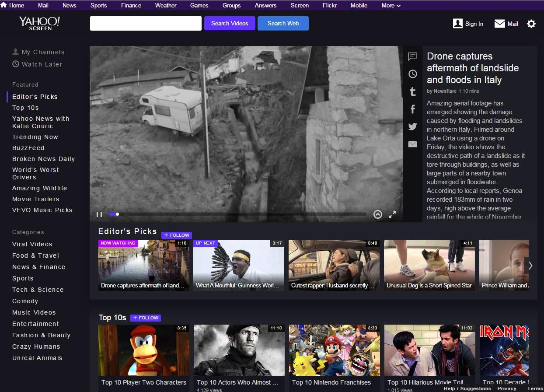Browse Music Videos category
The image size is (544, 392).
tap(34, 312)
